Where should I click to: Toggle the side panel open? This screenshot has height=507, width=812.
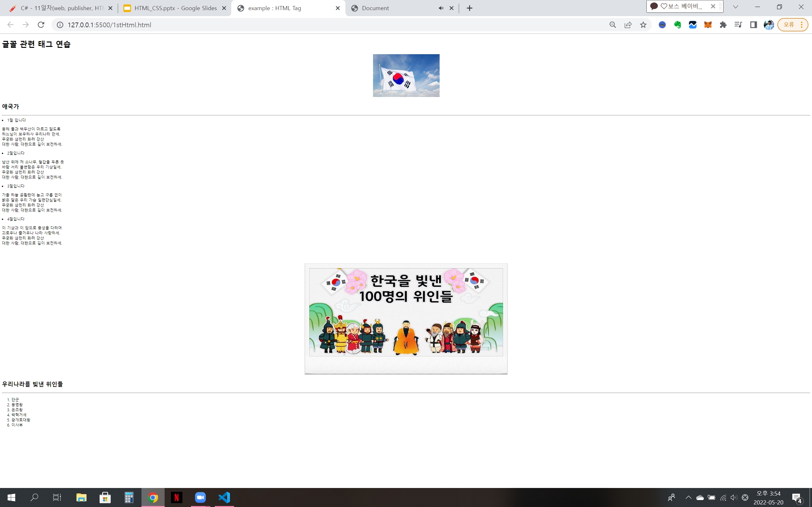(753, 24)
